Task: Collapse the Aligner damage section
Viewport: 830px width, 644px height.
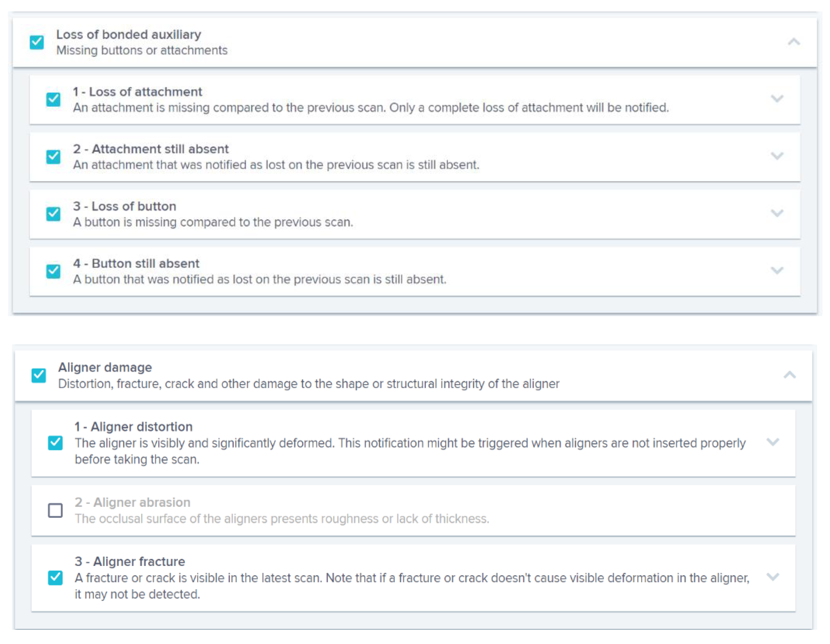Action: [790, 375]
